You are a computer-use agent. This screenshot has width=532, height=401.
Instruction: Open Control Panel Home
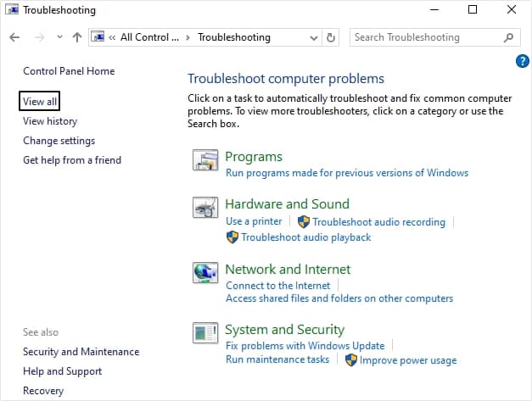tap(69, 71)
